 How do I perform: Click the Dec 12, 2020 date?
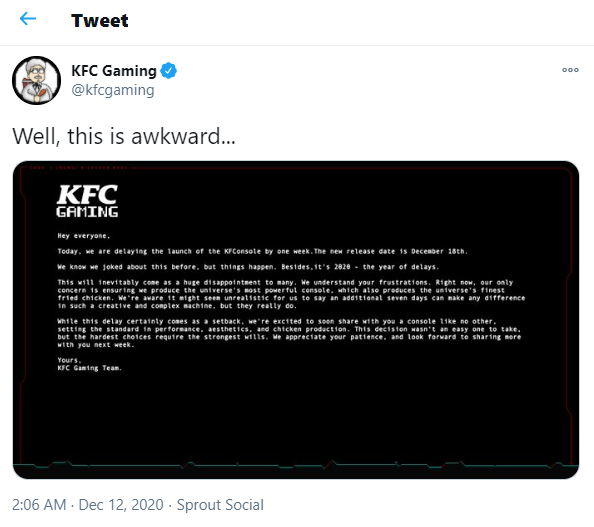tap(121, 505)
